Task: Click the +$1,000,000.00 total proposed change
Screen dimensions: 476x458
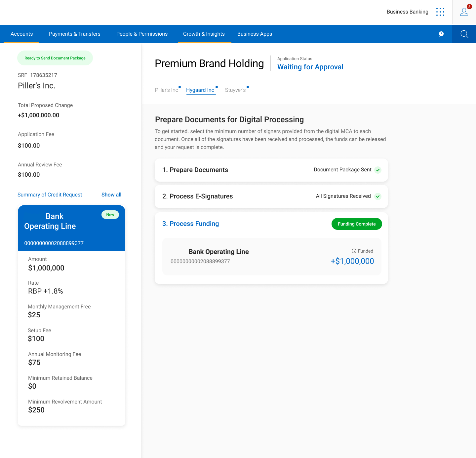Action: pos(39,115)
